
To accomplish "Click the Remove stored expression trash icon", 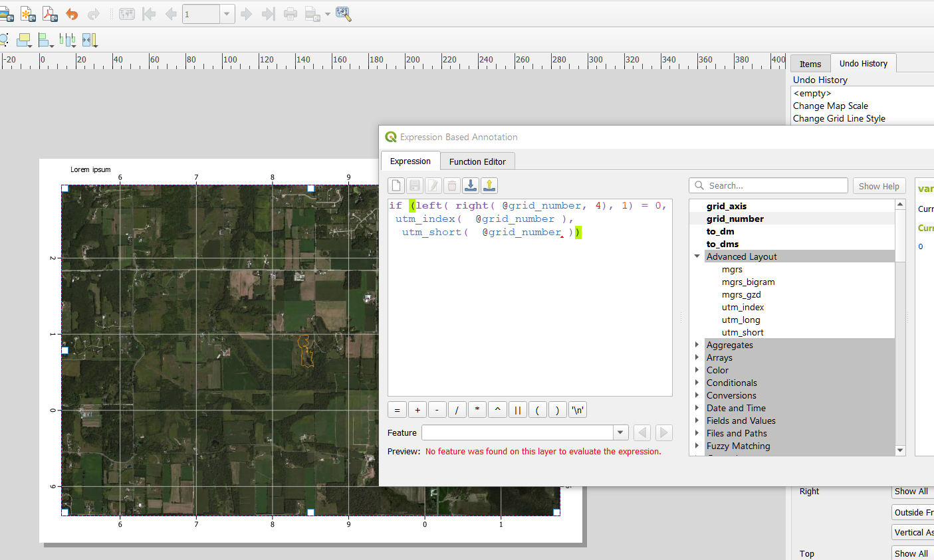I will 452,185.
